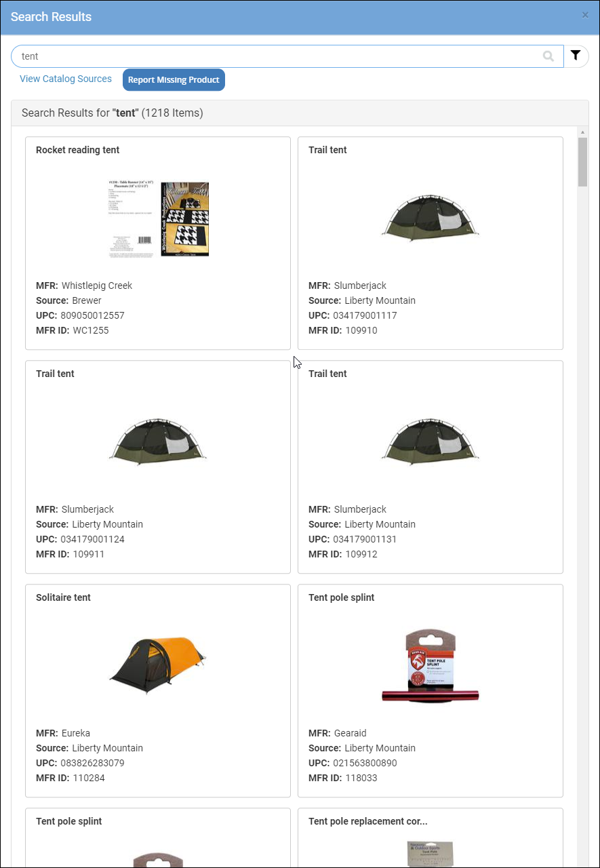Select the Gearaid Tent pole splint image

431,665
